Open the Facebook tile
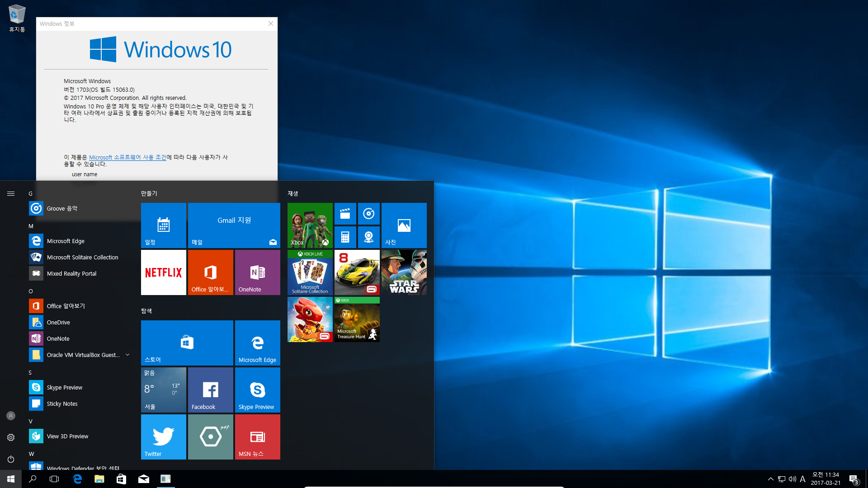Image resolution: width=868 pixels, height=488 pixels. coord(211,390)
